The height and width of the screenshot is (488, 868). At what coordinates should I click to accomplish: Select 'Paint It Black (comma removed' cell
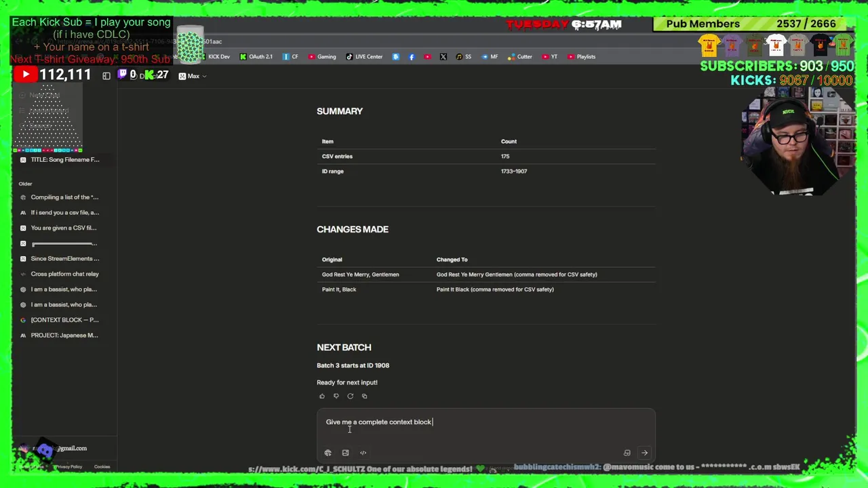pos(495,289)
